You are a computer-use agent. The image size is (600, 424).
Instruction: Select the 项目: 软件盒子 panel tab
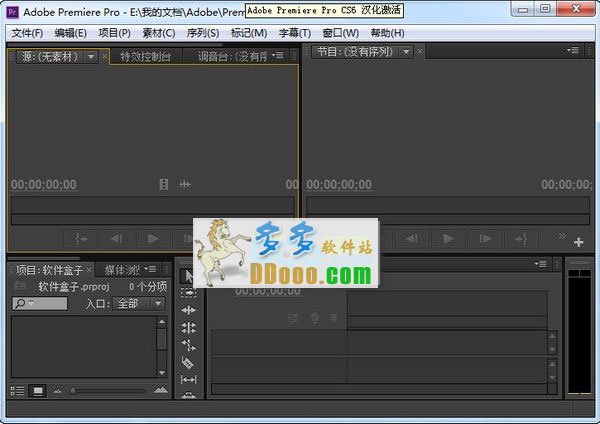pos(49,270)
